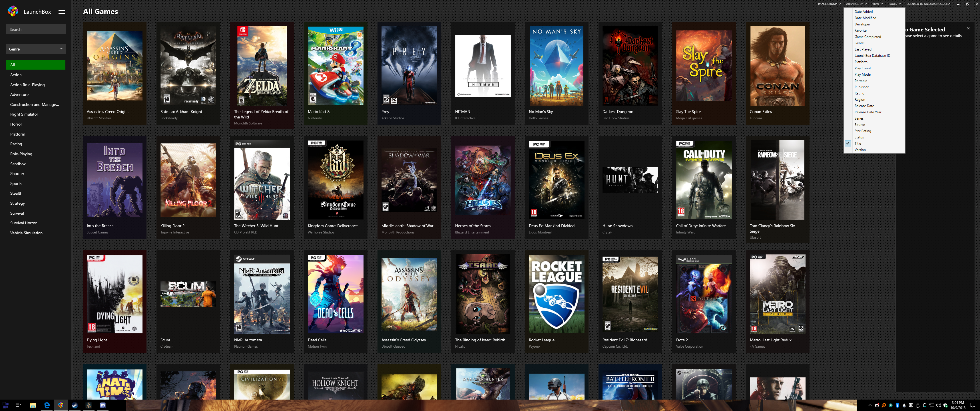This screenshot has height=411, width=980.
Task: Click the network tray icon
Action: (x=932, y=405)
